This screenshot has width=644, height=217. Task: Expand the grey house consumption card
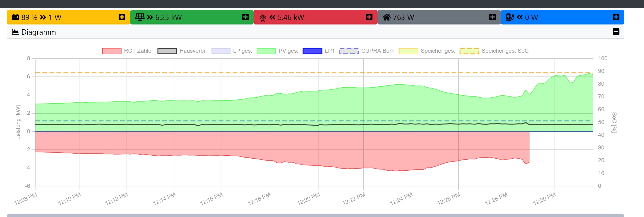tap(492, 17)
